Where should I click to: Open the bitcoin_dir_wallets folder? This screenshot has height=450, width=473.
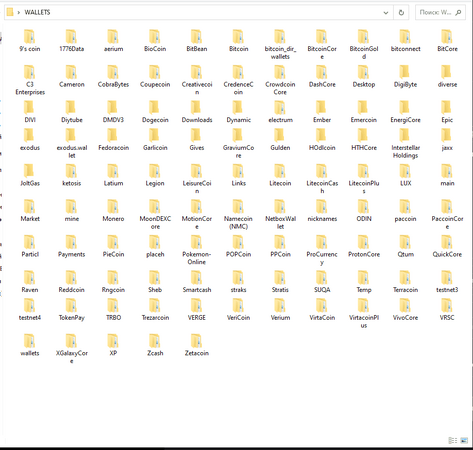point(280,45)
